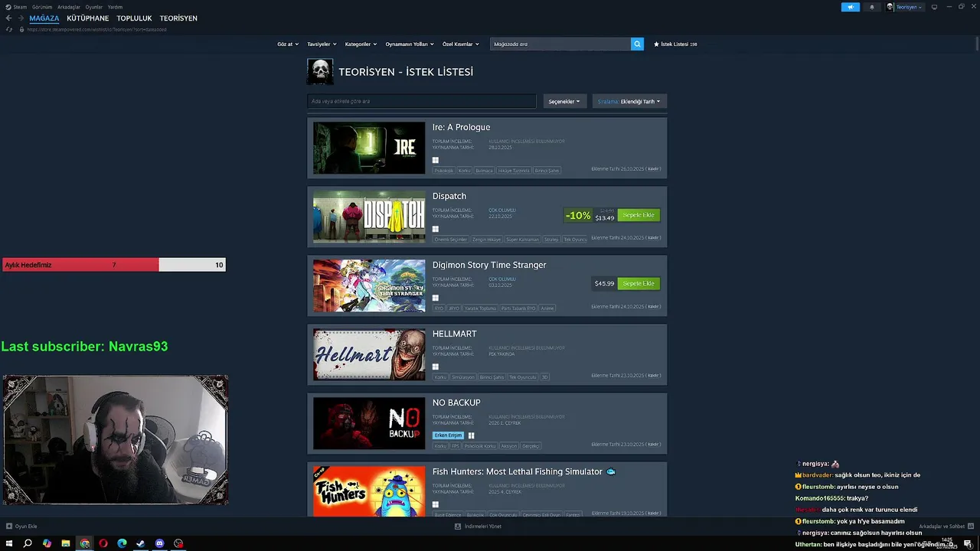Switch to the MAĞAZA tab
Image resolution: width=980 pixels, height=551 pixels.
click(x=44, y=18)
